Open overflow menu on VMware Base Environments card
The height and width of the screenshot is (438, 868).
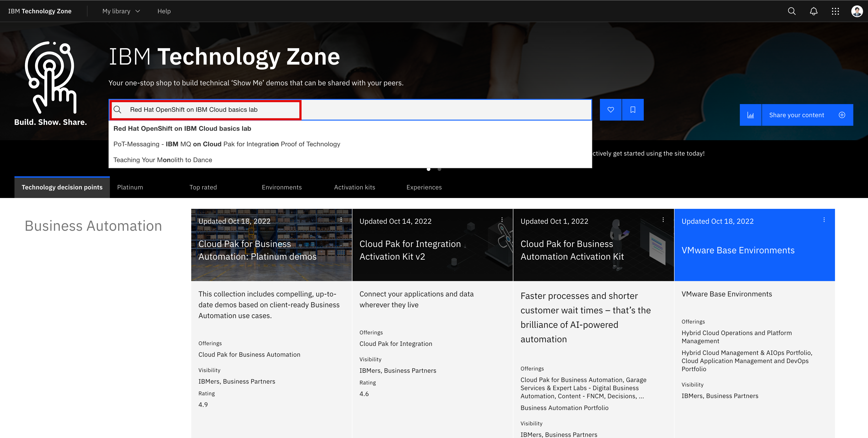tap(824, 219)
